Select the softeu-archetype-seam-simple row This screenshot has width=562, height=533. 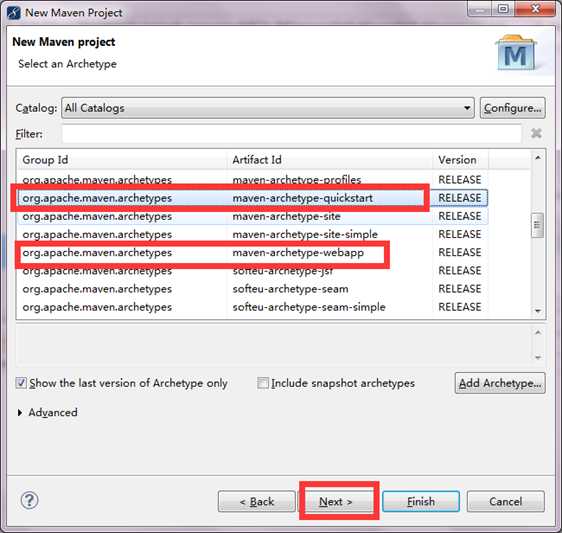point(253,307)
